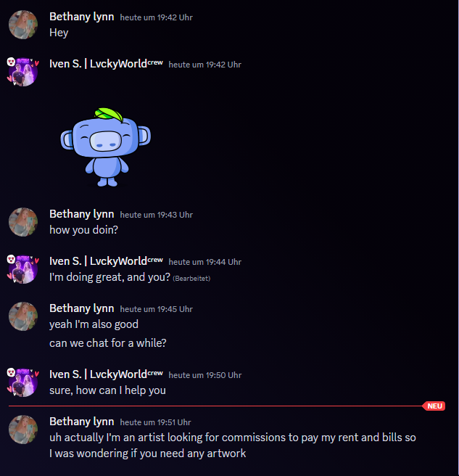
Task: Click Bethany lynn's avatar beside "Hey"
Action: click(x=23, y=25)
